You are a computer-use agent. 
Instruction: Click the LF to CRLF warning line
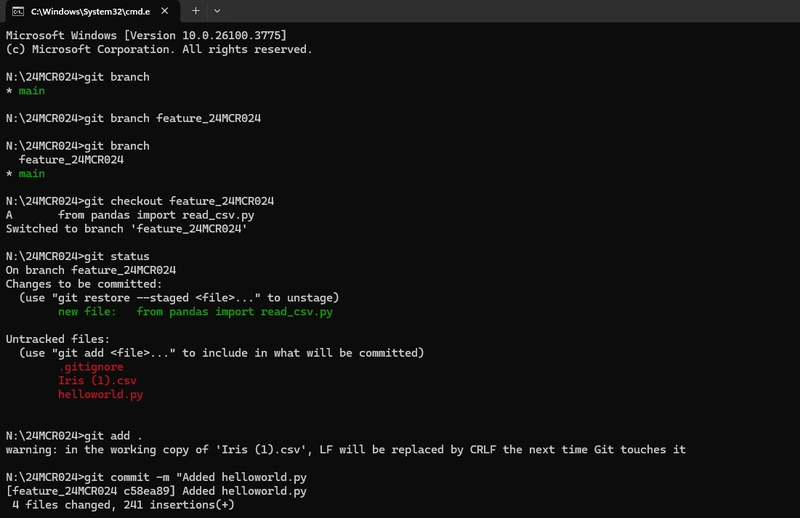tap(345, 449)
